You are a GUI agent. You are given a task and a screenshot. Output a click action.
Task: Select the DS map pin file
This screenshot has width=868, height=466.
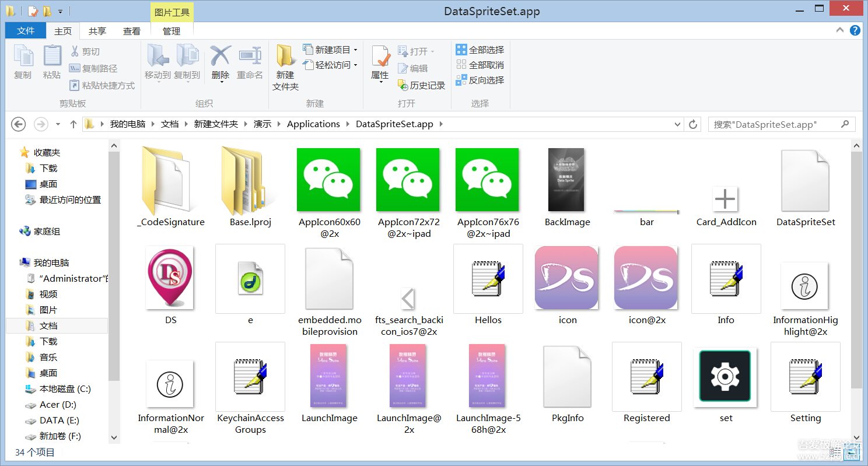point(171,285)
